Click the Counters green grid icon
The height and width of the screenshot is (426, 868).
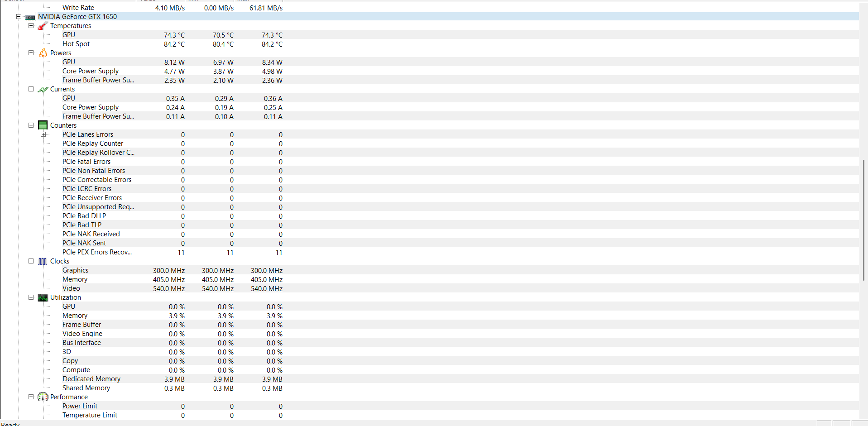pyautogui.click(x=43, y=125)
